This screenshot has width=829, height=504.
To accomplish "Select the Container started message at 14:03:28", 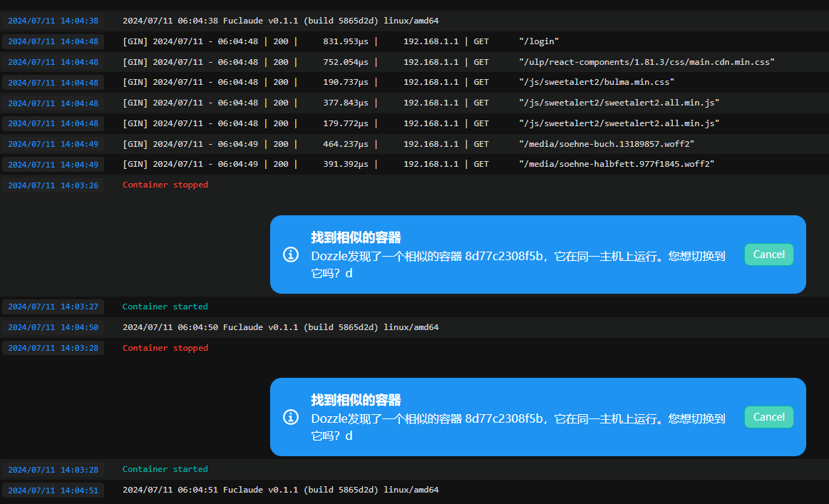I will [165, 469].
